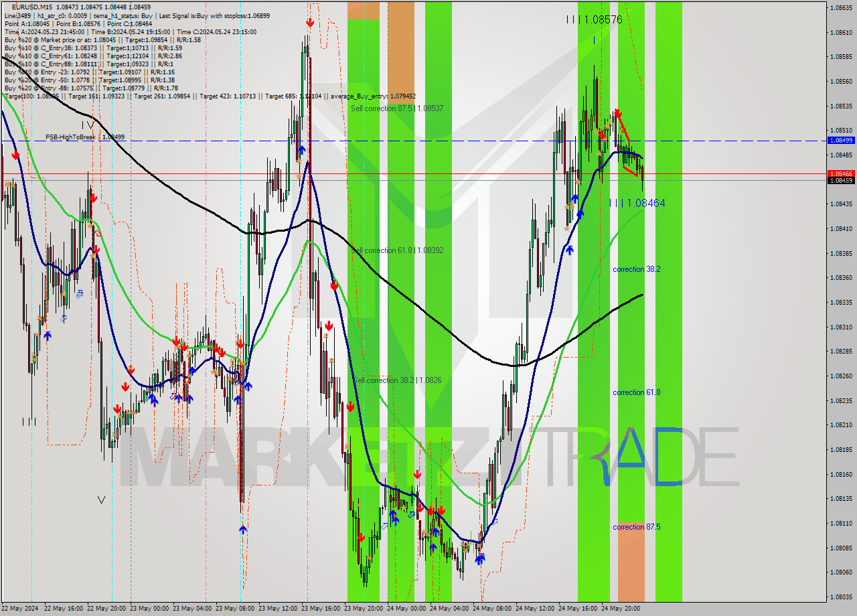Click the EURUSD,M15 chart title

[33, 7]
